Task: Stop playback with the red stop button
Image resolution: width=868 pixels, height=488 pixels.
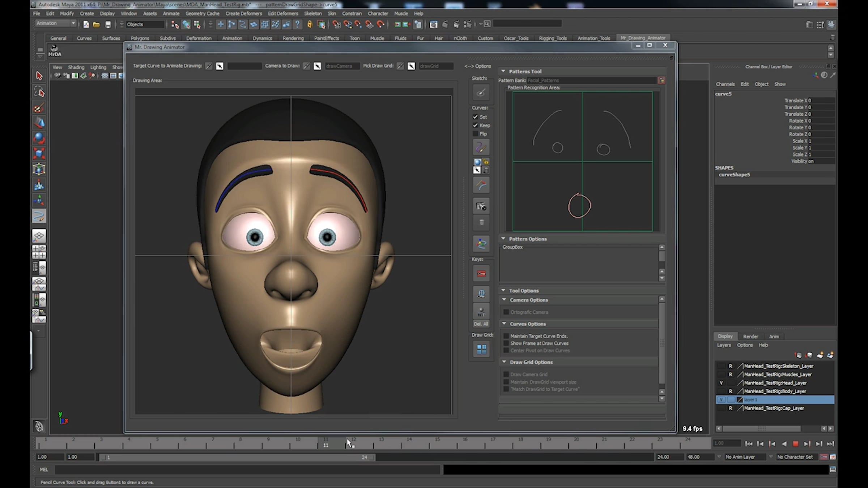Action: coord(795,444)
